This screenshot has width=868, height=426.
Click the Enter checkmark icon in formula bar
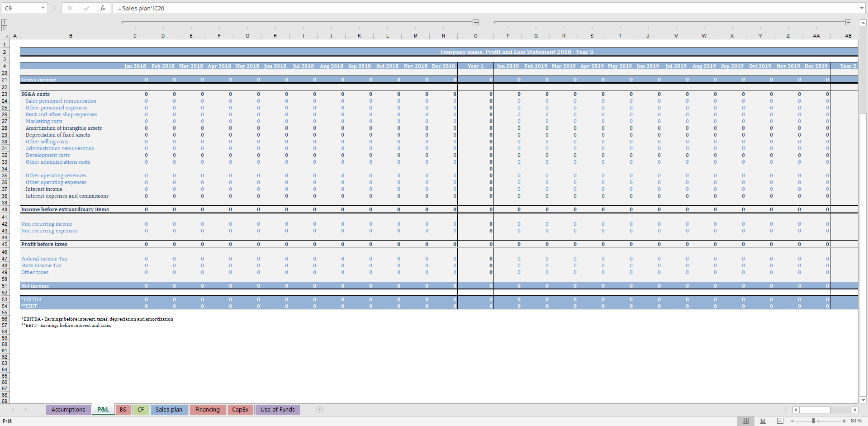pos(86,8)
